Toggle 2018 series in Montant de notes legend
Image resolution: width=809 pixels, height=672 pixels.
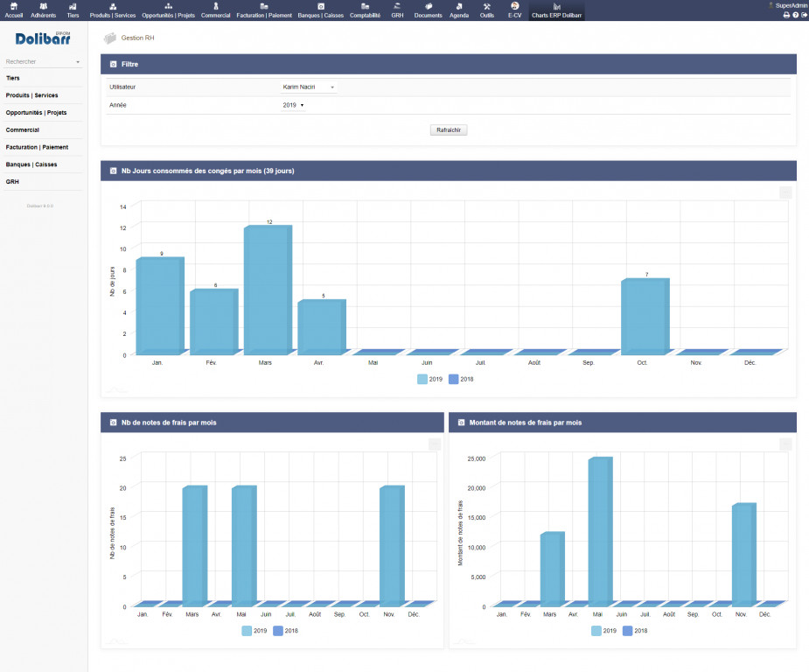point(635,630)
